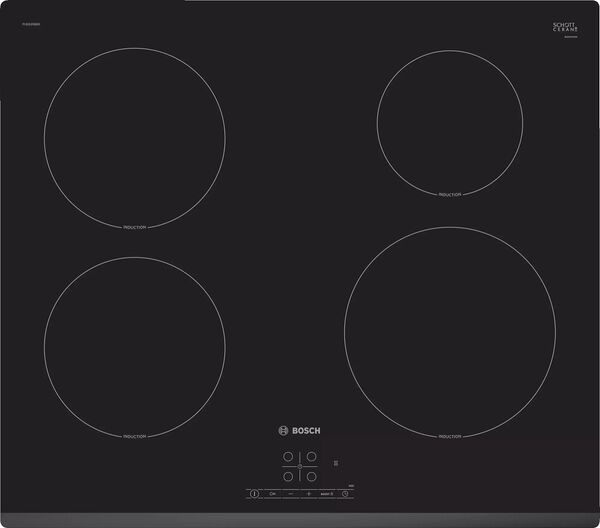Click the Schott Ceran logo
This screenshot has width=600, height=528.
point(566,27)
